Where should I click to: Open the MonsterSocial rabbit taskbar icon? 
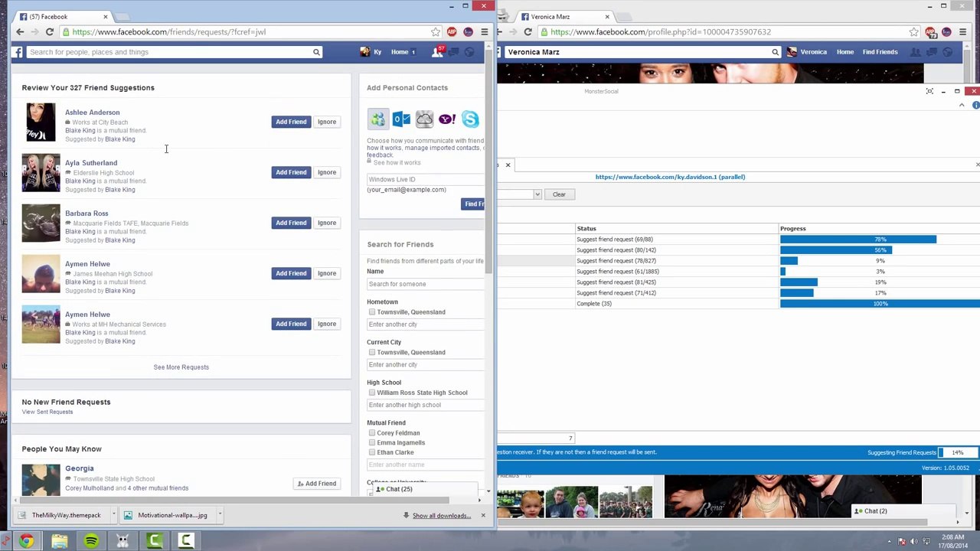pos(122,542)
